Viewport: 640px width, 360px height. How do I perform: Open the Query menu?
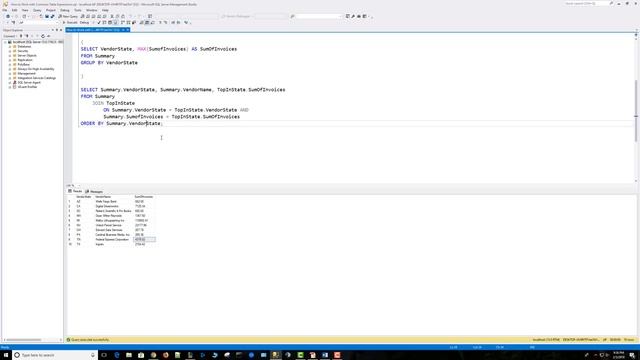[x=37, y=10]
